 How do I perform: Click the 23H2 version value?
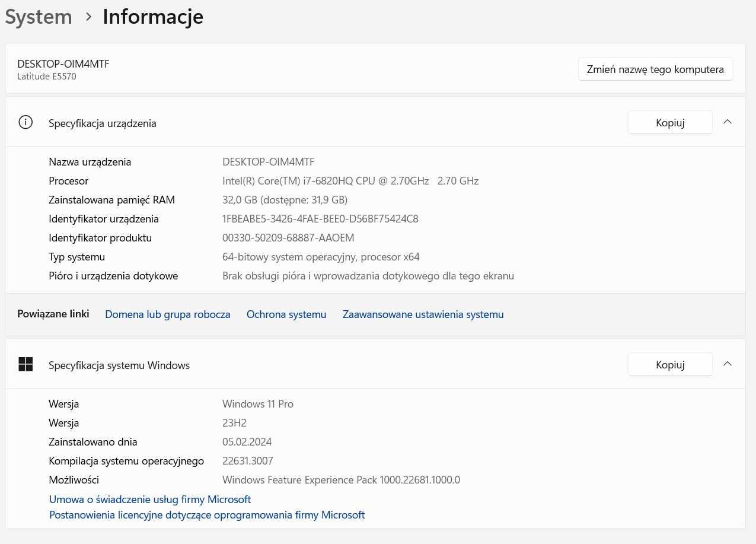[234, 423]
